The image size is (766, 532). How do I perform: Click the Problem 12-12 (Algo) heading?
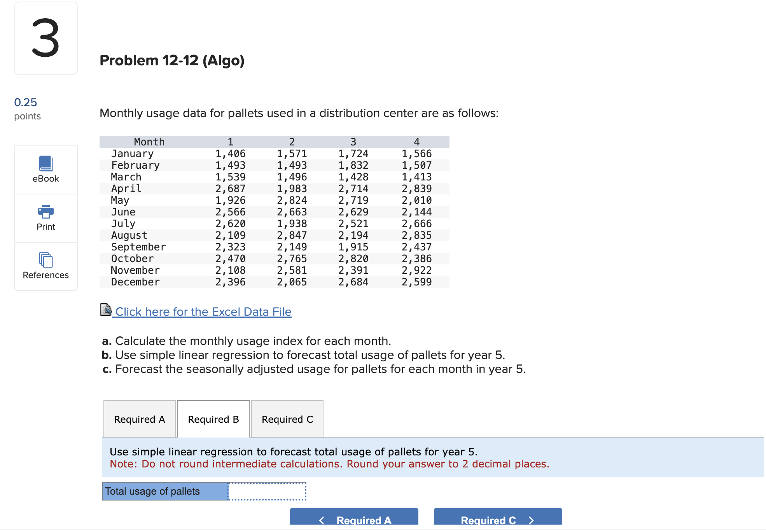171,60
